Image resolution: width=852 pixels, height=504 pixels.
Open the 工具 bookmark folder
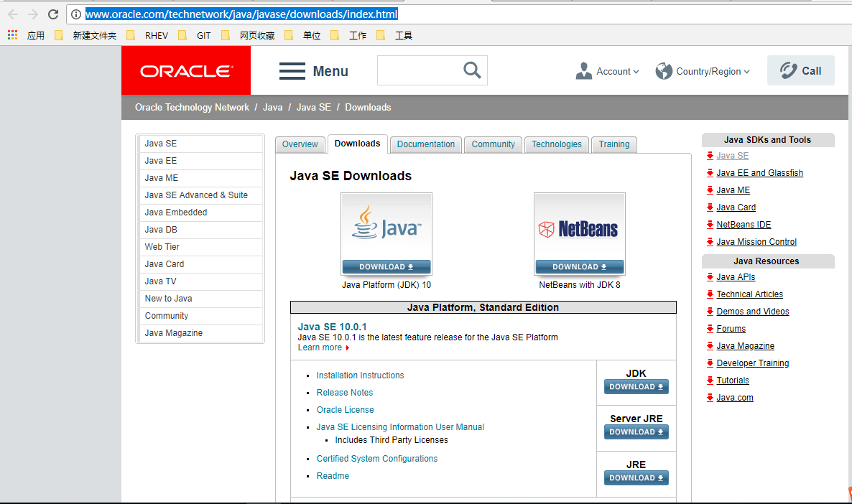pos(394,35)
